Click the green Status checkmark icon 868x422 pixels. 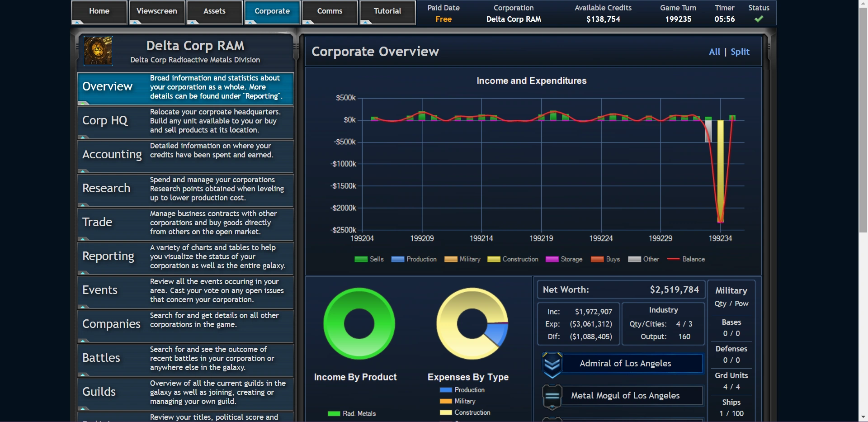tap(759, 19)
